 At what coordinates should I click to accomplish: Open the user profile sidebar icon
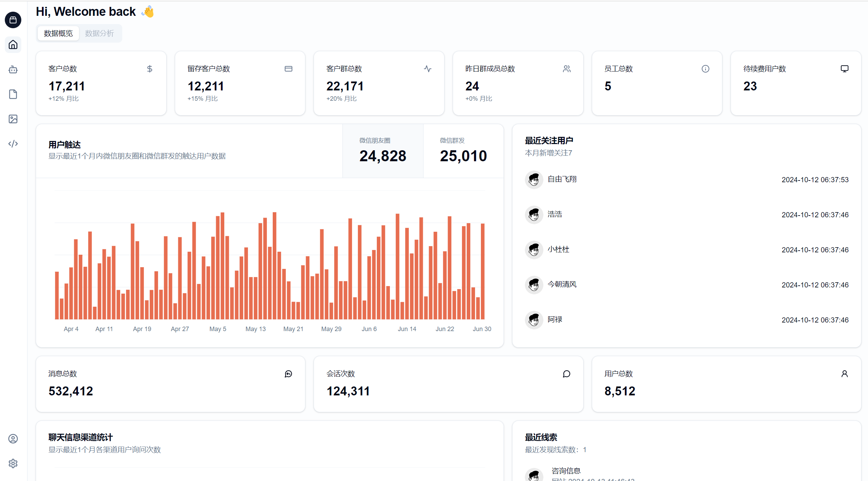tap(13, 439)
